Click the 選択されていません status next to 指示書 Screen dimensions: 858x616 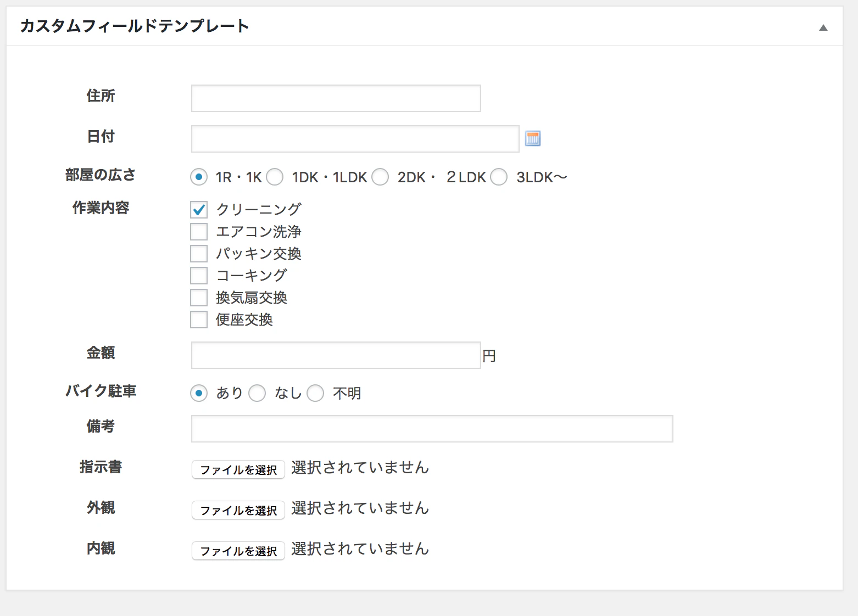(360, 467)
